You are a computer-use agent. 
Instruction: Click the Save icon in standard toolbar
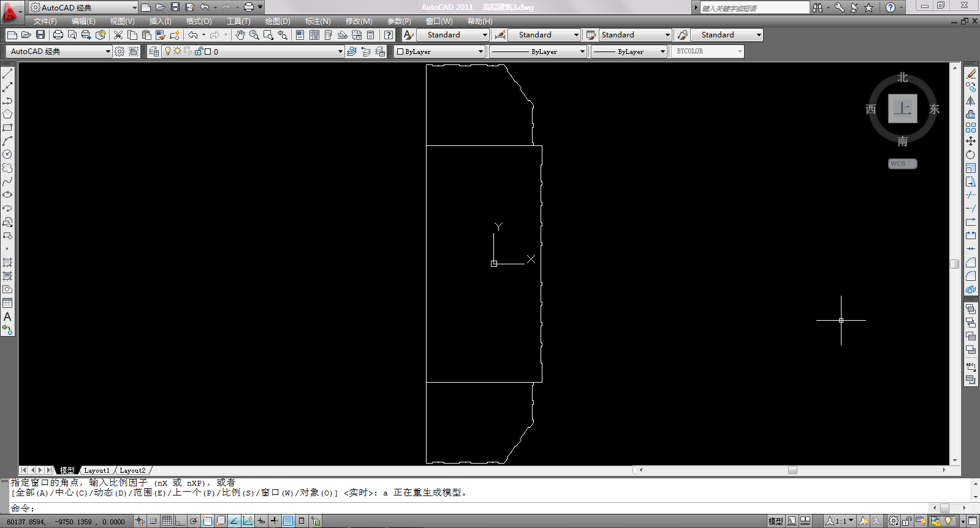(x=40, y=35)
